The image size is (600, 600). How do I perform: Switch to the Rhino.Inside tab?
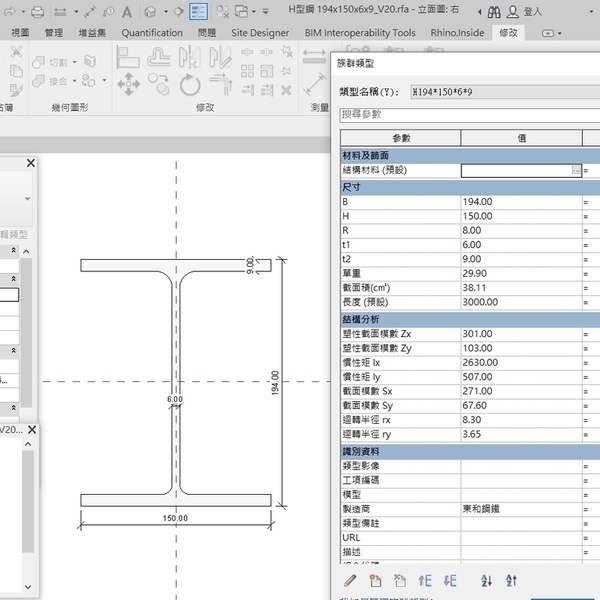click(458, 32)
